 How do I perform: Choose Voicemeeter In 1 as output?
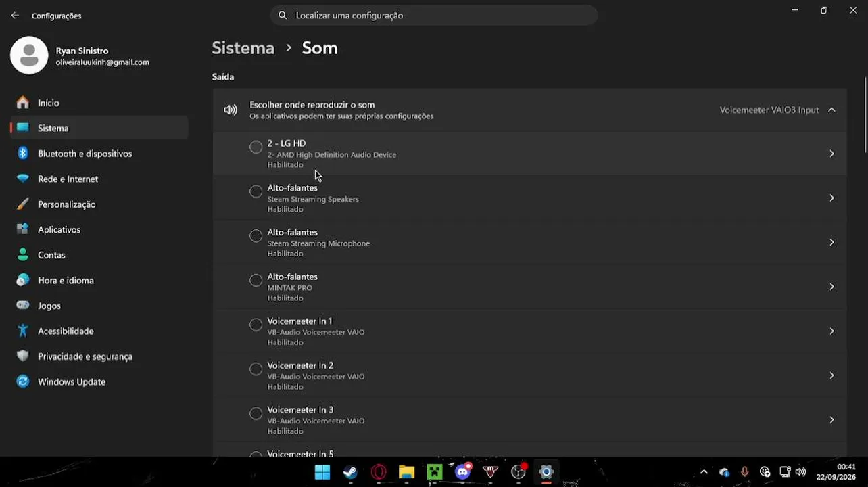click(x=256, y=325)
